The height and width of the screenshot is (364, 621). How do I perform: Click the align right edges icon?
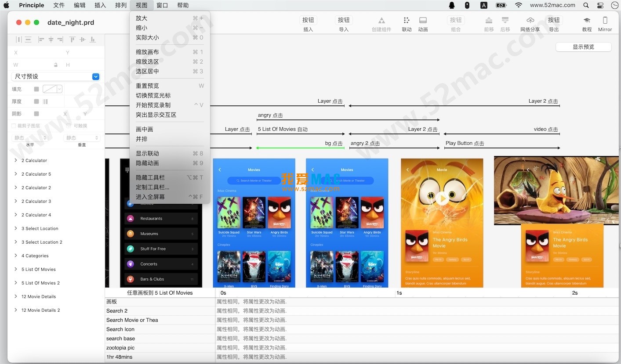[60, 40]
